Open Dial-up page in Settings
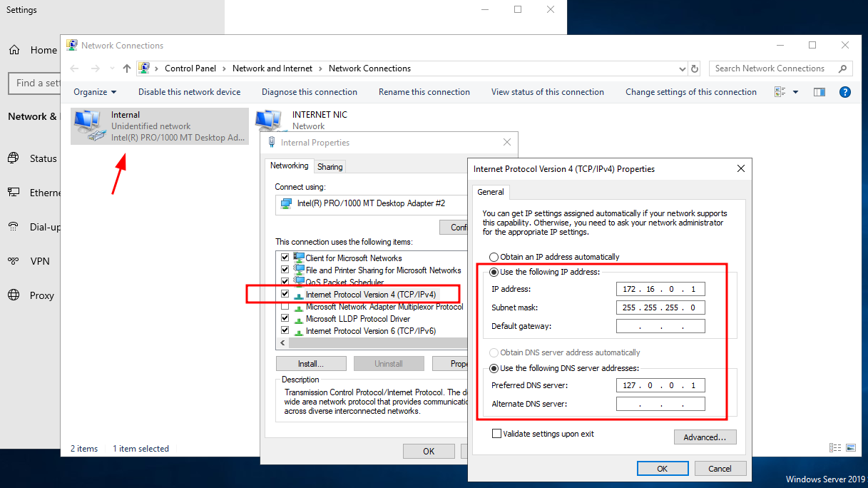Screen dimensions: 868x488 34,227
